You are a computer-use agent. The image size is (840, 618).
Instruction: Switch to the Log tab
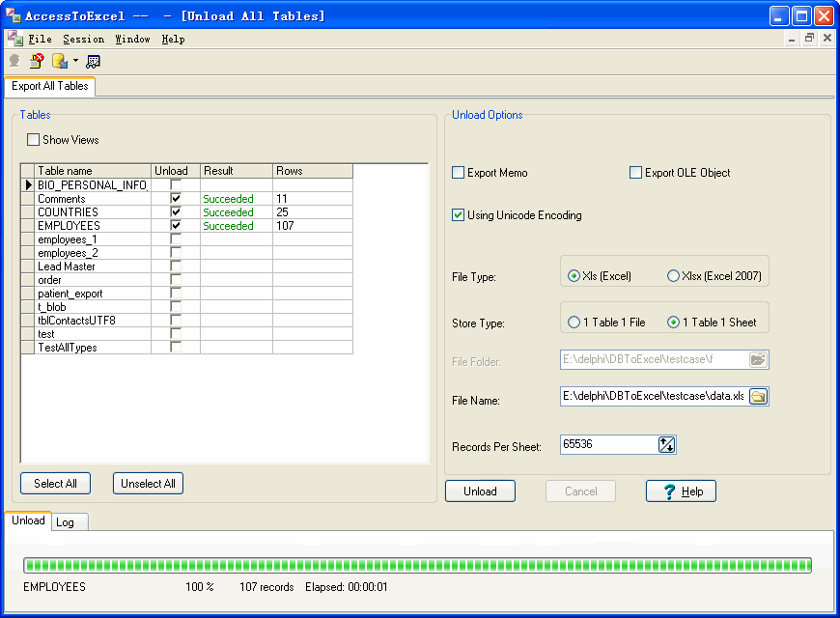coord(65,522)
